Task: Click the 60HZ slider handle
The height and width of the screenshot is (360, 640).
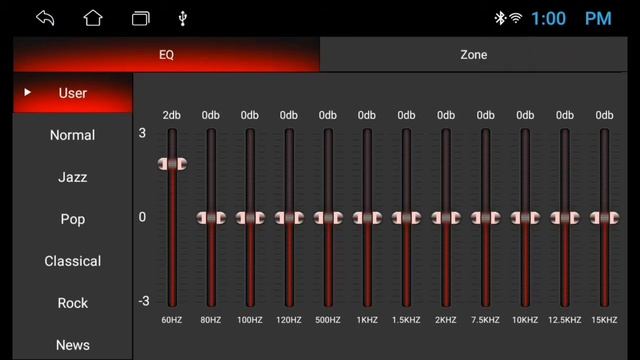Action: click(x=172, y=164)
